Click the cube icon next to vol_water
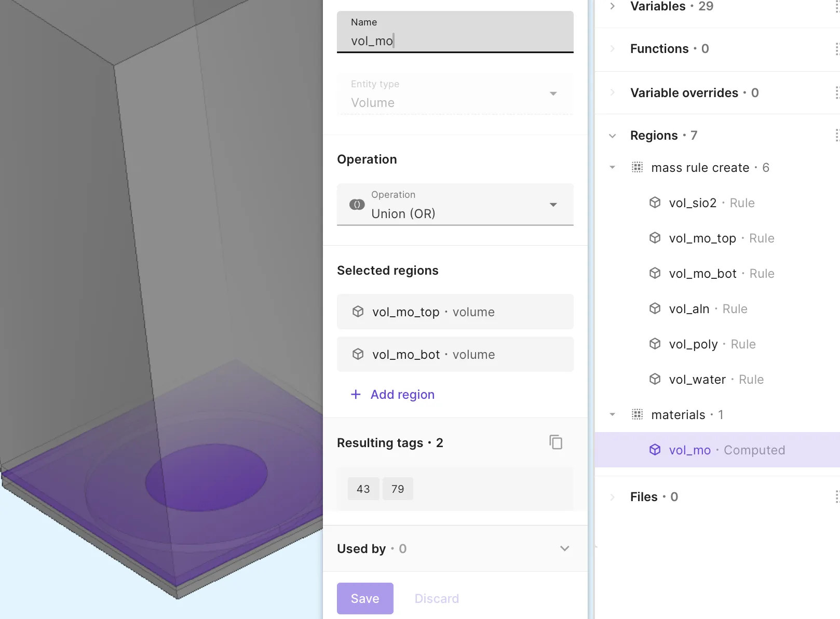This screenshot has height=619, width=840. pos(655,379)
